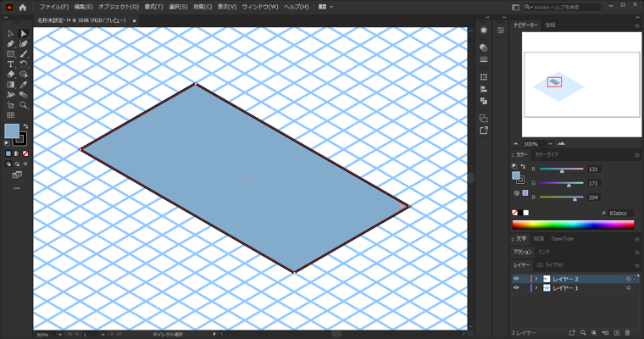Open the Transparency panel overlapping circles icon
The width and height of the screenshot is (644, 339).
point(483,47)
